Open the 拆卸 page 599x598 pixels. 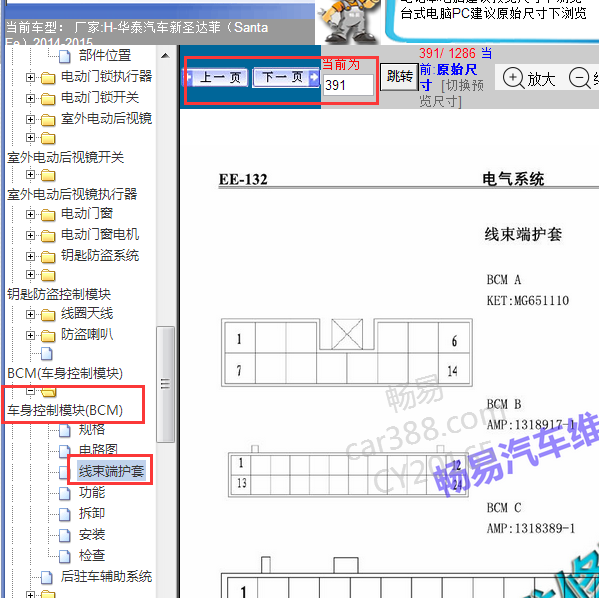pos(92,513)
